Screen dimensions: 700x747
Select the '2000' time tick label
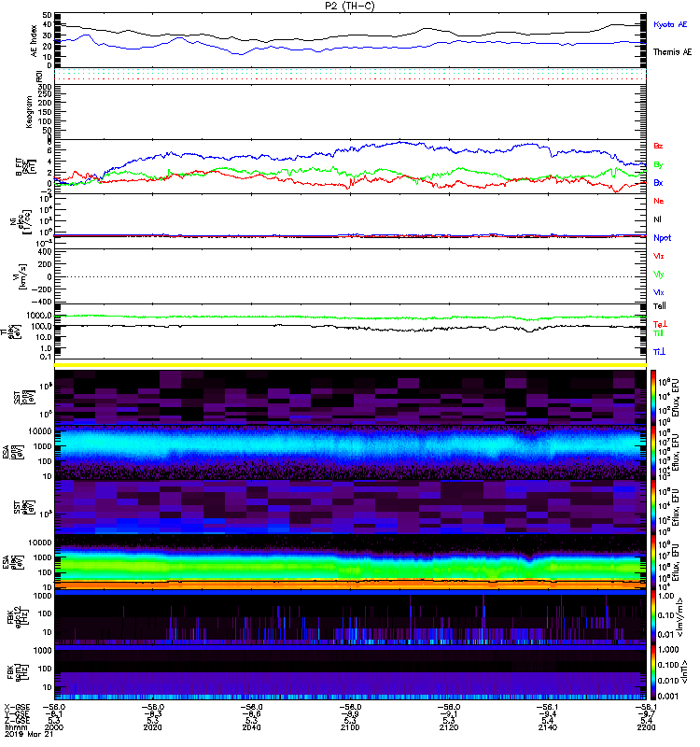click(54, 727)
